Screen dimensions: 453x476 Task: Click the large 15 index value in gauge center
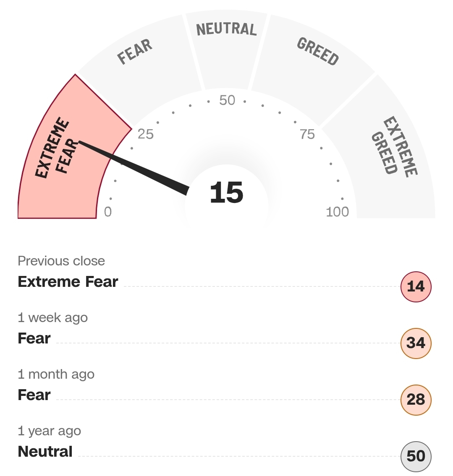[x=227, y=193]
